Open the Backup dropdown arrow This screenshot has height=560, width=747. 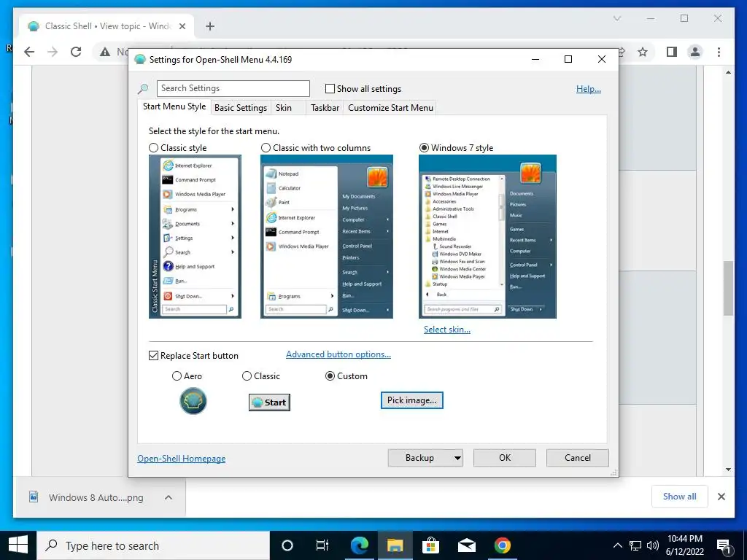click(x=457, y=458)
